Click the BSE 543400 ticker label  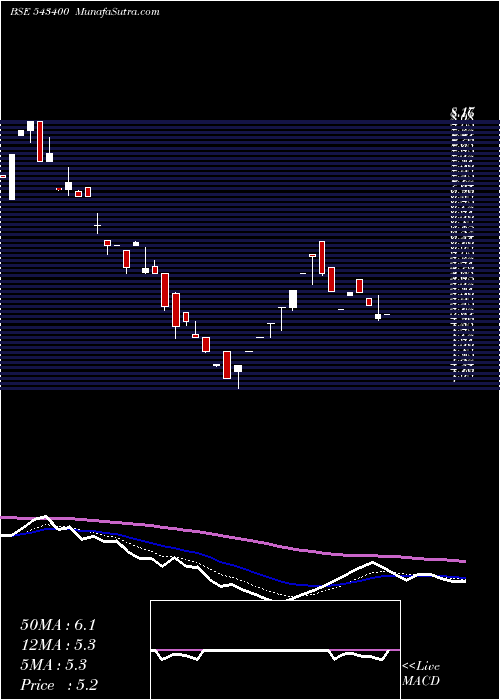coord(39,12)
